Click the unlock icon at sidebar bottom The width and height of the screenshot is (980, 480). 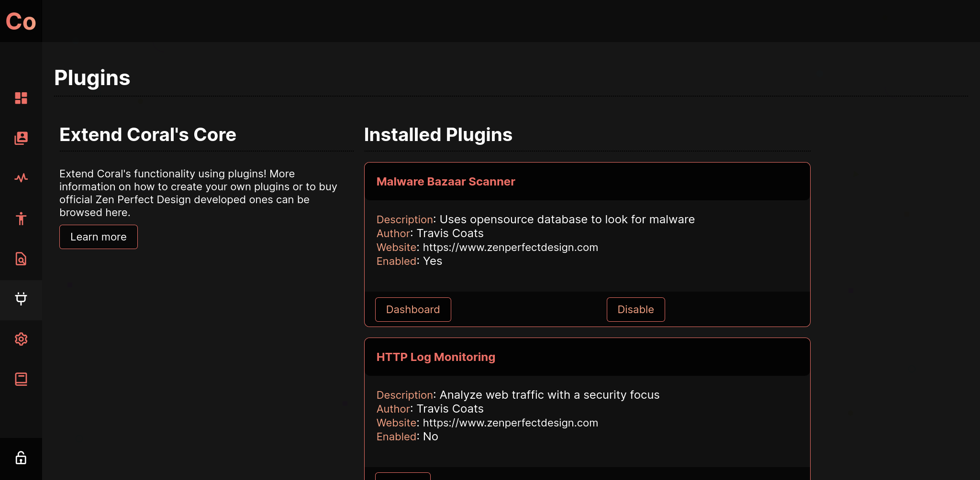click(21, 458)
